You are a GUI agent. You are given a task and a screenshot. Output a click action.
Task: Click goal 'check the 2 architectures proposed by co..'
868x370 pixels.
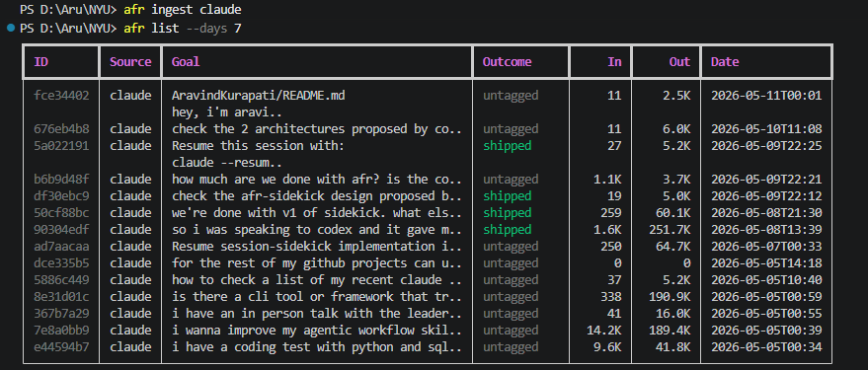317,129
